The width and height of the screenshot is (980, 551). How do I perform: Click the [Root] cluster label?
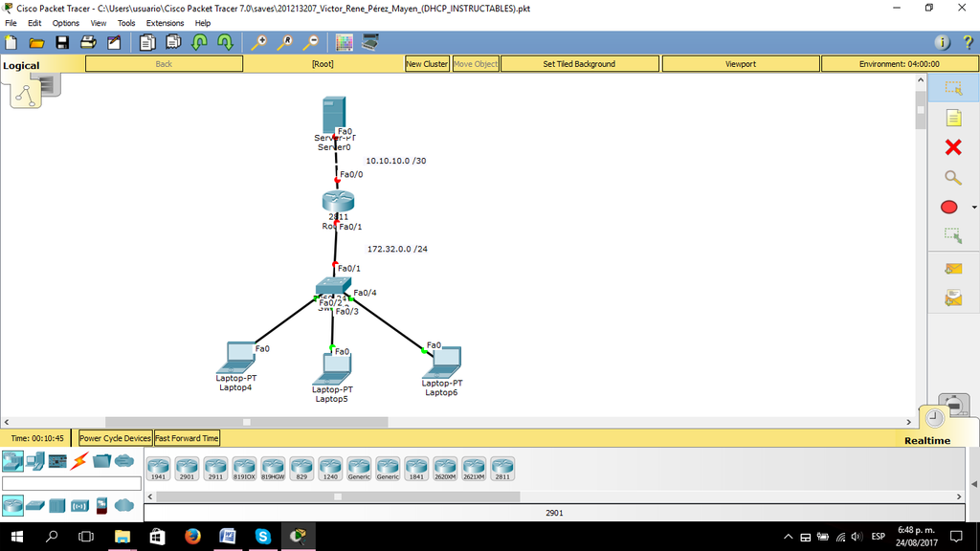tap(323, 64)
